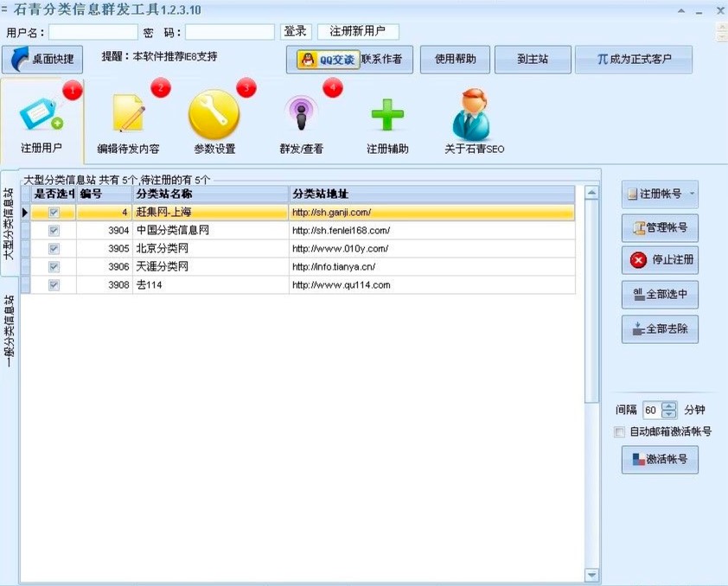Open 群发/查看 broadcast icon
This screenshot has width=728, height=586.
[301, 114]
